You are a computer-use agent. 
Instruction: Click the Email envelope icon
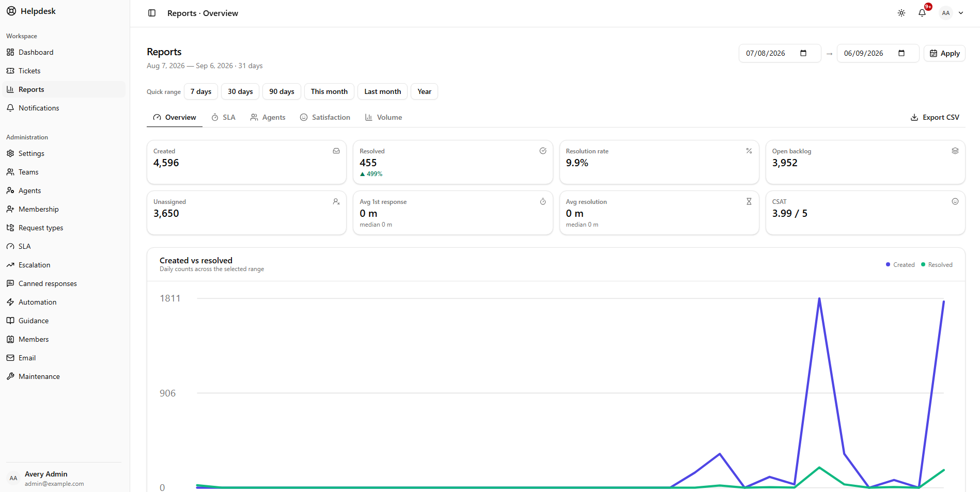[10, 358]
